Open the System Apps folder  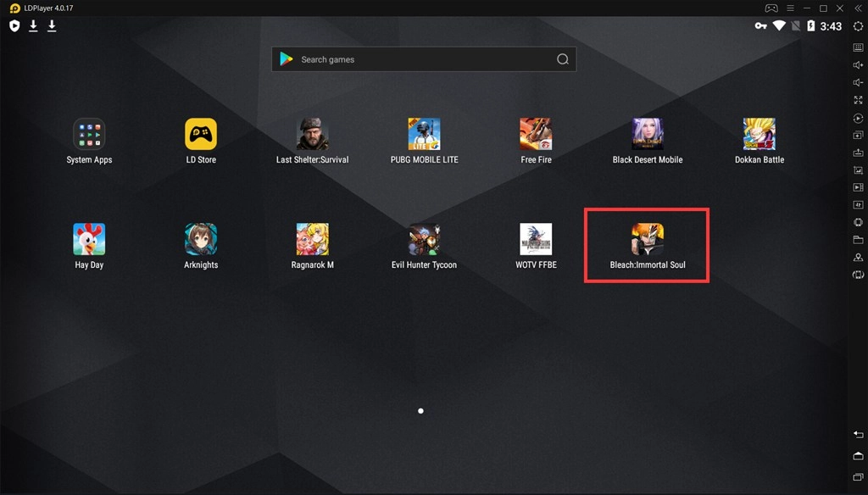[x=89, y=134]
